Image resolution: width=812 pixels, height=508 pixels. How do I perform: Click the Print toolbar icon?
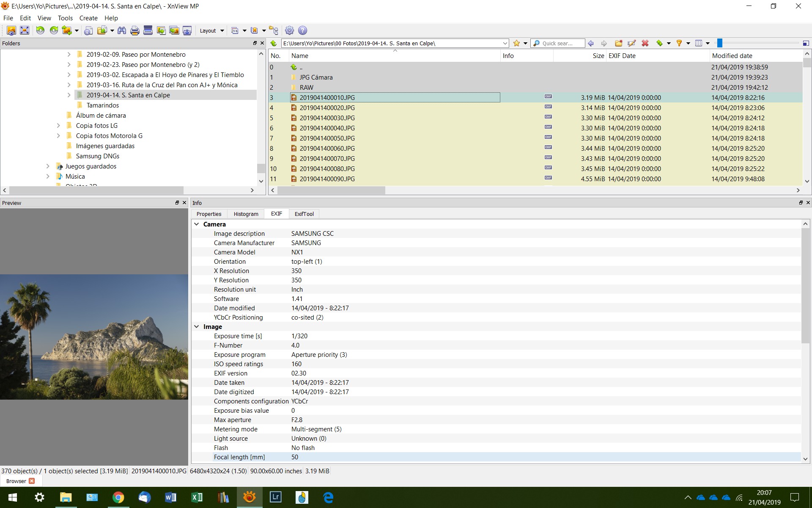point(135,30)
